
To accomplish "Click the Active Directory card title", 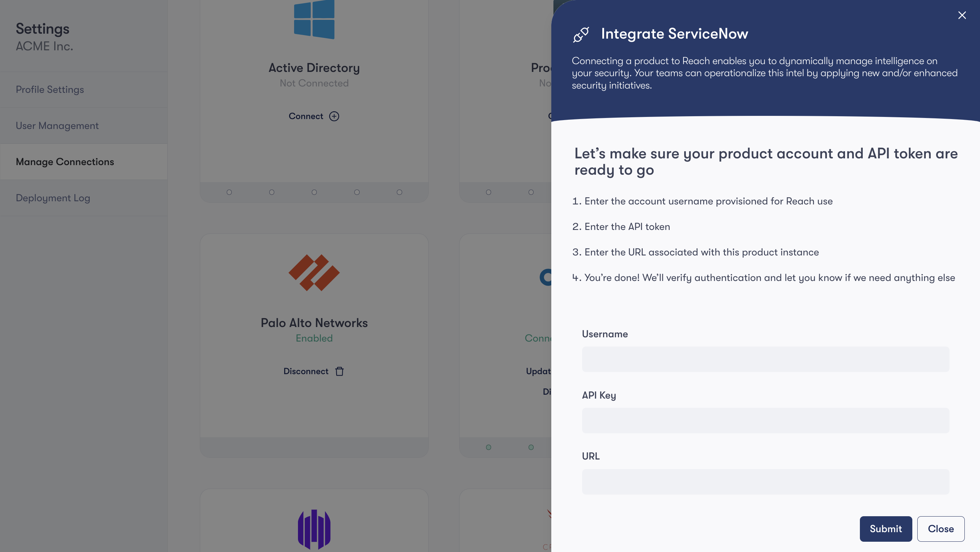I will pyautogui.click(x=314, y=68).
